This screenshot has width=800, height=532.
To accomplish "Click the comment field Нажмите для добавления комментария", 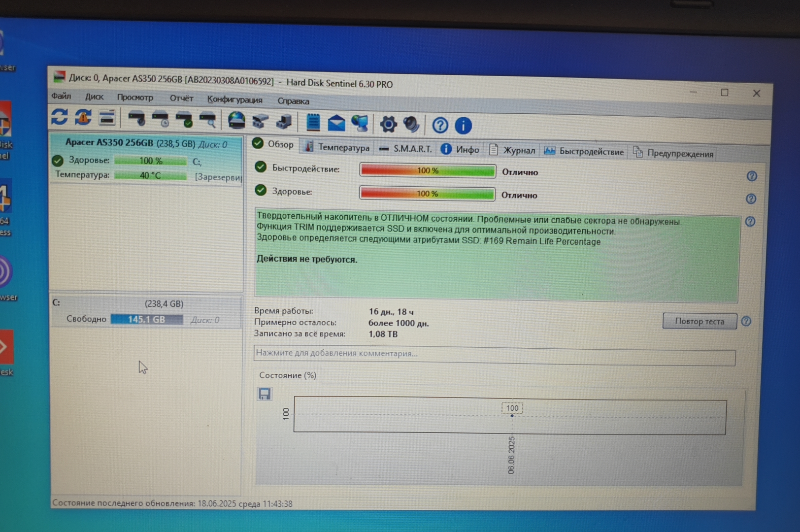I will (x=495, y=355).
